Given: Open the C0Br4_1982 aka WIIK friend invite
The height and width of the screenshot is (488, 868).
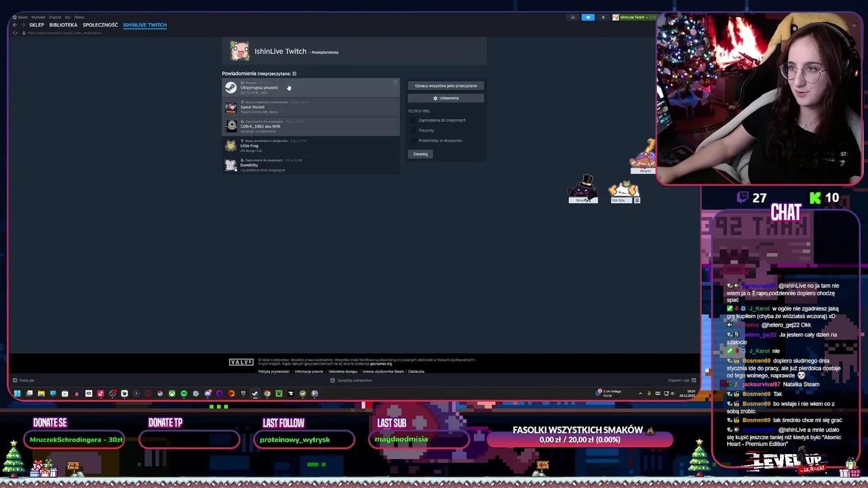Looking at the screenshot, I should click(311, 126).
